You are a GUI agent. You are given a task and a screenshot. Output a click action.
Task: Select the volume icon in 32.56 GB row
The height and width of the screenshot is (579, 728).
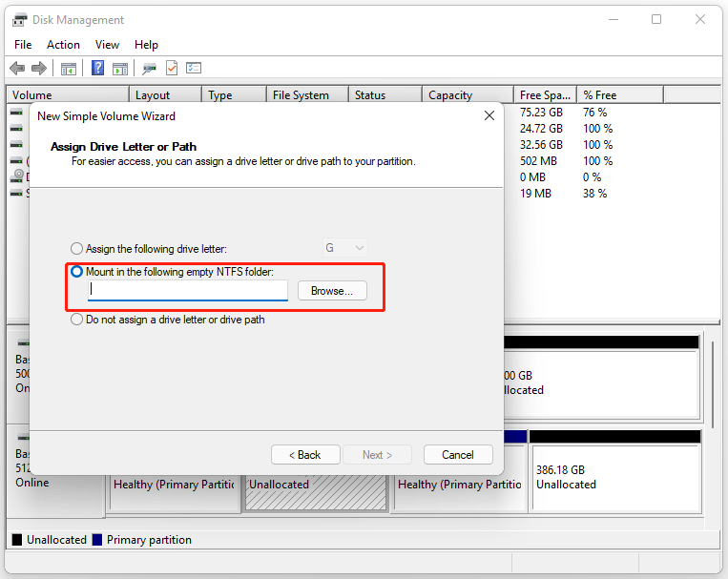click(16, 145)
